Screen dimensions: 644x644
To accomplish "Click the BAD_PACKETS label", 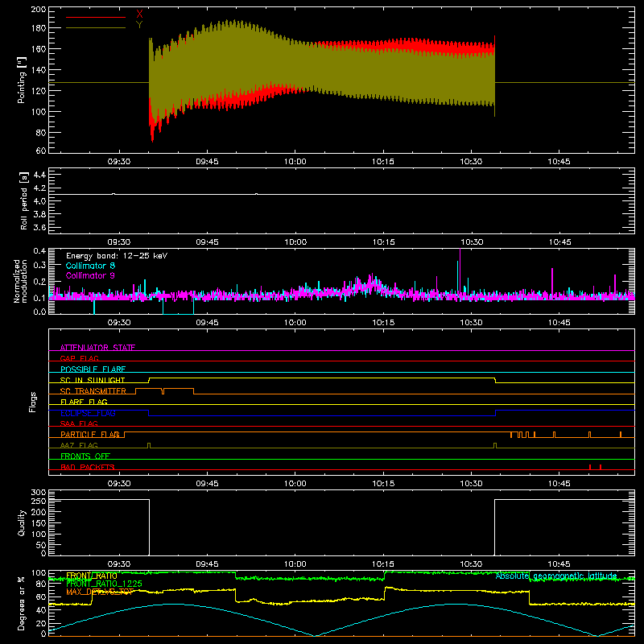I will pyautogui.click(x=88, y=467).
